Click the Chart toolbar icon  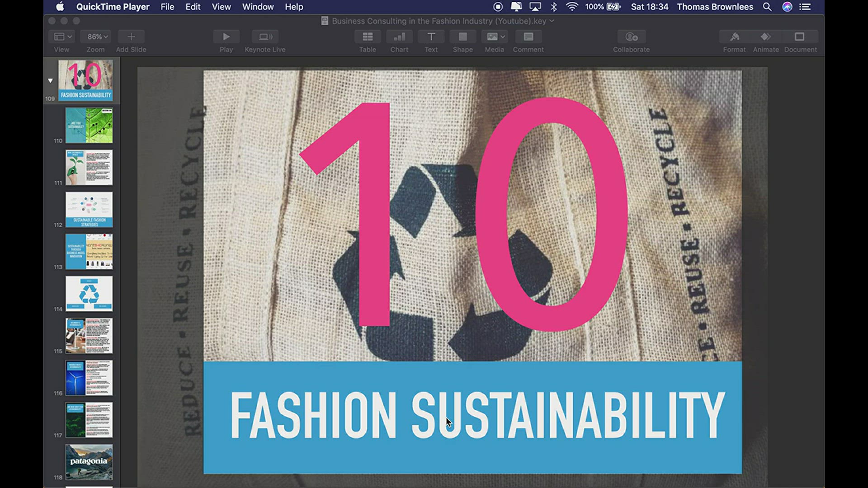[399, 37]
